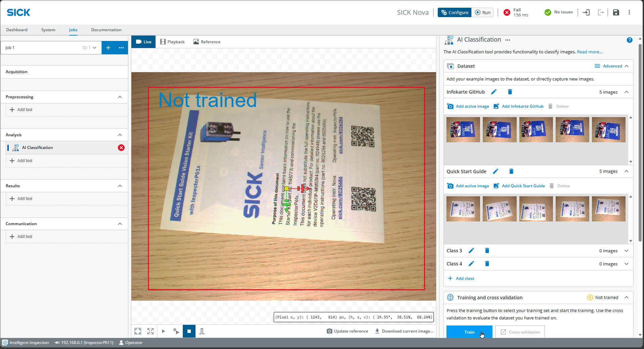Click the export arrow icon in header
This screenshot has width=644, height=349.
pyautogui.click(x=601, y=12)
